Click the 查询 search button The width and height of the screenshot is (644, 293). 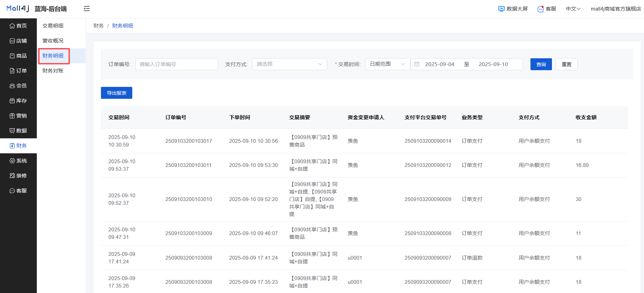541,64
